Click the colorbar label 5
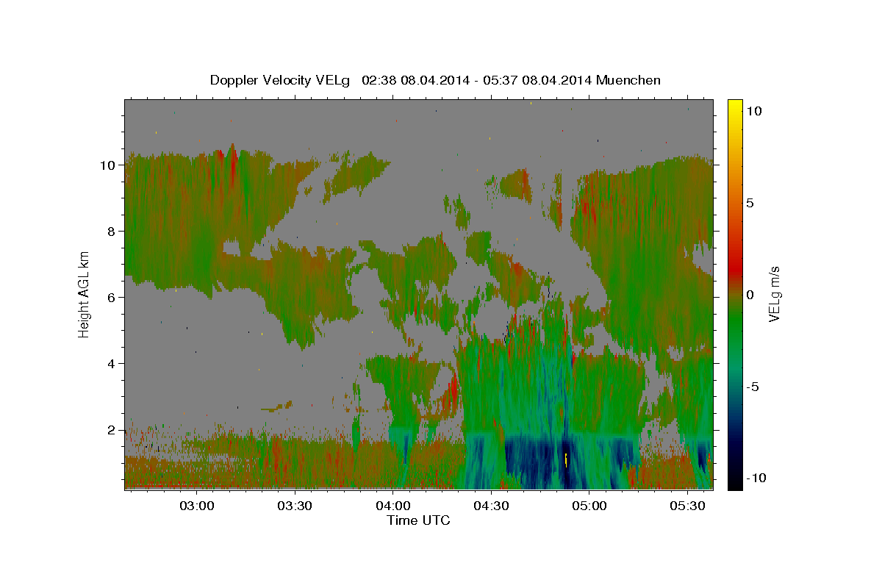This screenshot has height=588, width=882. click(x=750, y=203)
